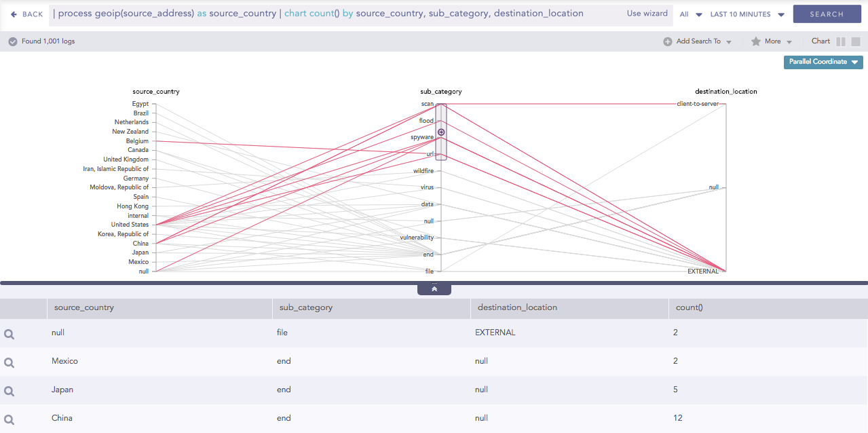Click the Use wizard link
Screen dimensions: 868x433
[647, 14]
